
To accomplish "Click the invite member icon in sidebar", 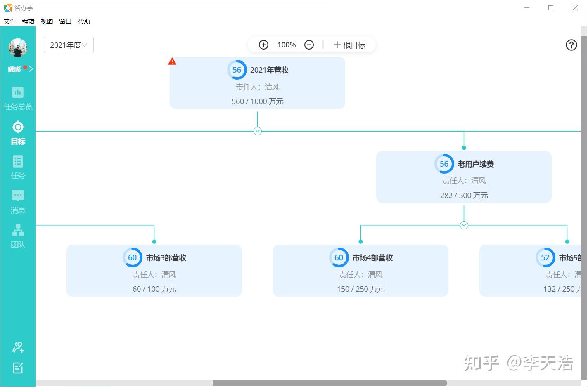I will 18,347.
